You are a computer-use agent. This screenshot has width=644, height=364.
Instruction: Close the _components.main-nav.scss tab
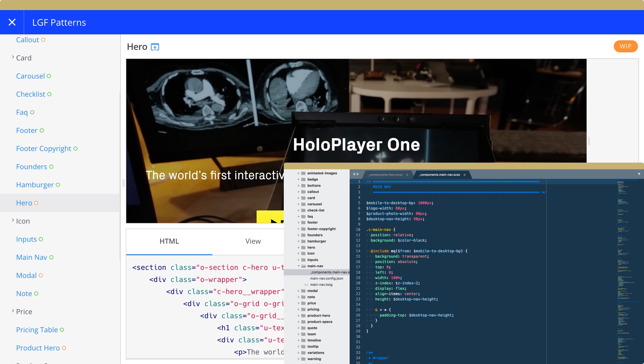[x=464, y=175]
